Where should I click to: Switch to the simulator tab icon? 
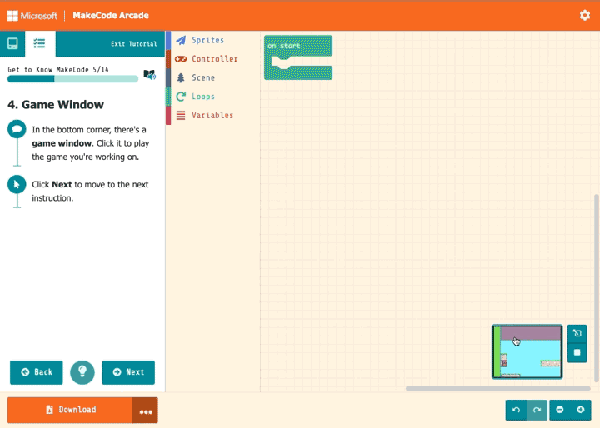pos(12,43)
